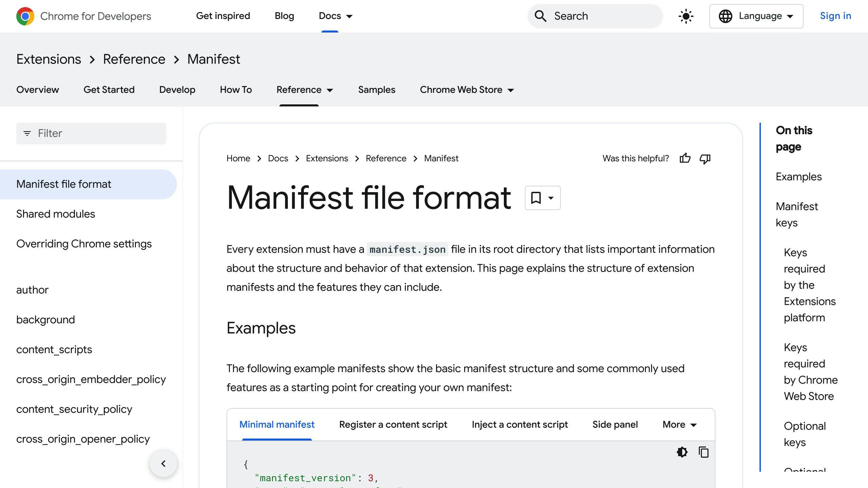Screen dimensions: 868x488
Task: Expand the Reference navigation dropdown
Action: pyautogui.click(x=304, y=90)
